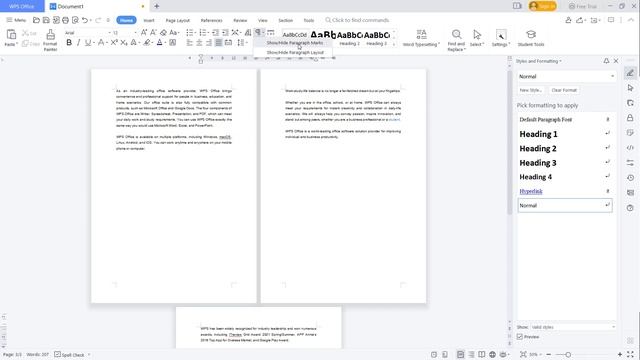Open the numbered list dropdown
Image resolution: width=640 pixels, height=360 pixels.
pos(208,32)
